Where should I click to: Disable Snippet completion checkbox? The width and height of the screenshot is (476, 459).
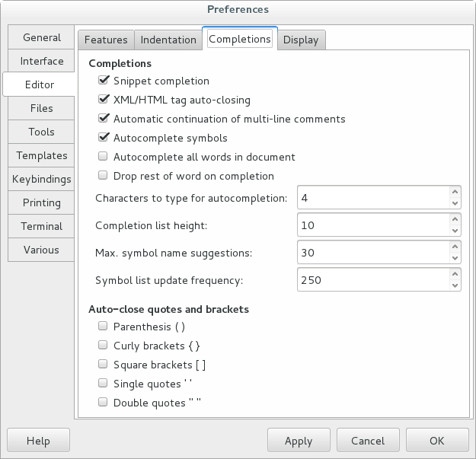[104, 81]
